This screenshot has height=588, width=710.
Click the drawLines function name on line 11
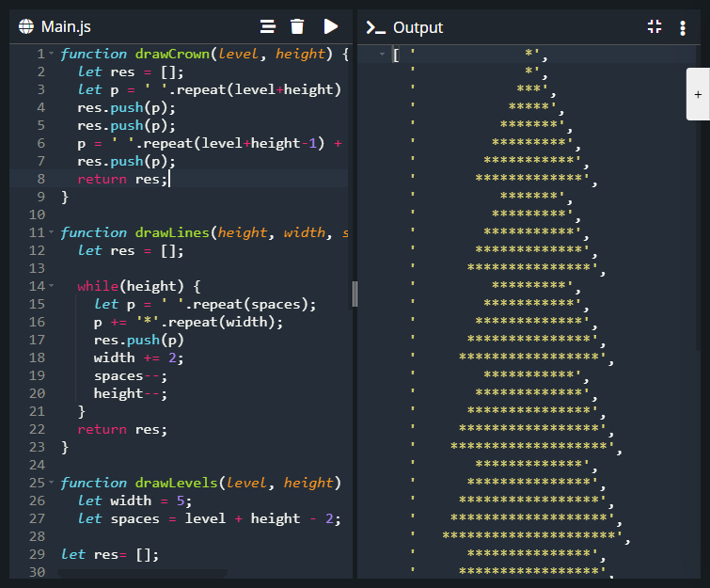(x=172, y=232)
